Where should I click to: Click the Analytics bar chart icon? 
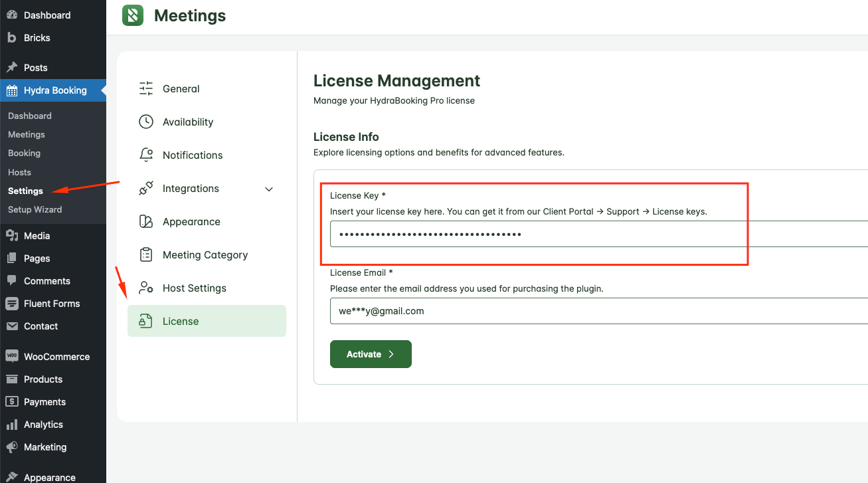point(12,425)
